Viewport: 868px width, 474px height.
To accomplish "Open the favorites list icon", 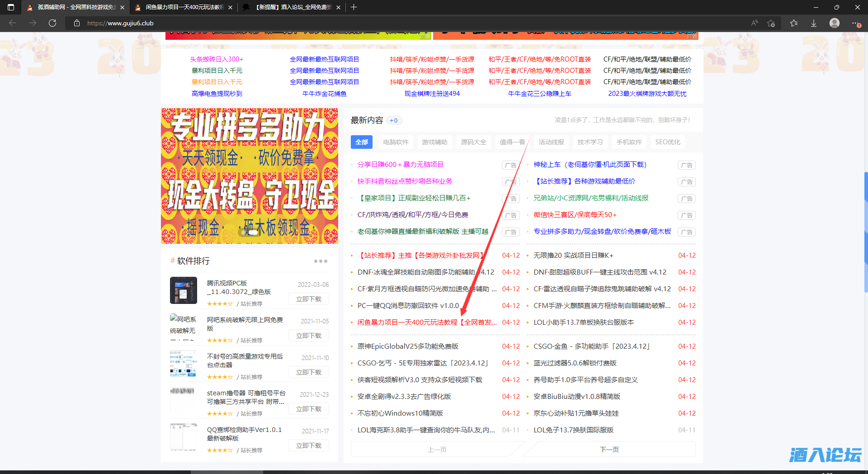I will coord(794,23).
